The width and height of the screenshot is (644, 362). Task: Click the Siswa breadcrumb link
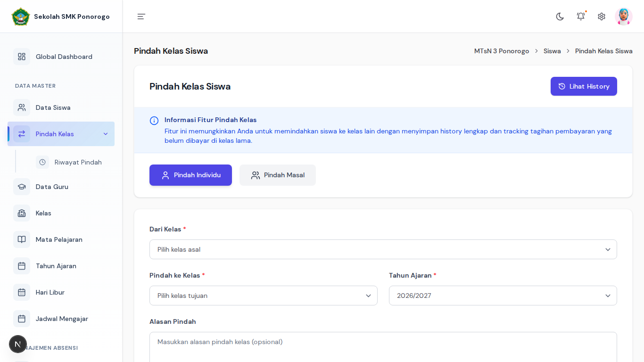point(552,51)
